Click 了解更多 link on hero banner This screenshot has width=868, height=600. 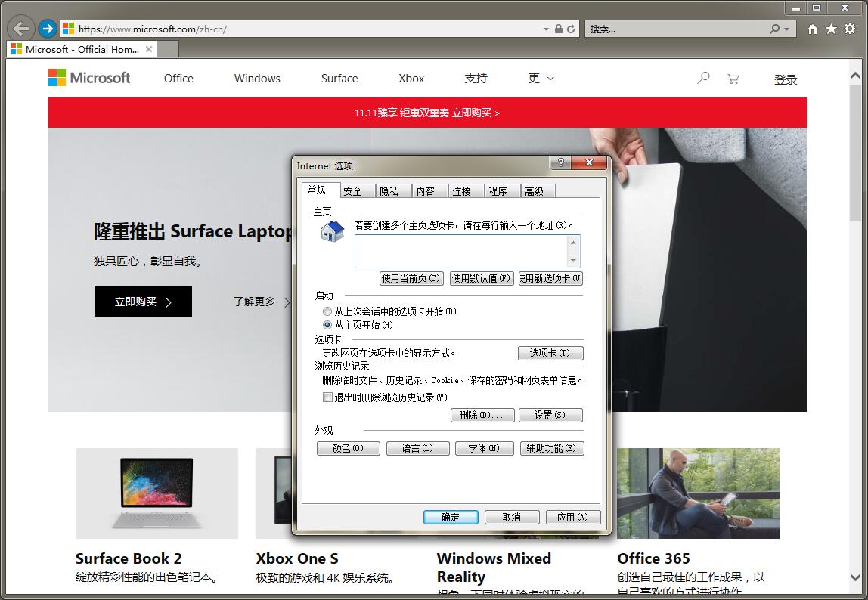[x=262, y=302]
